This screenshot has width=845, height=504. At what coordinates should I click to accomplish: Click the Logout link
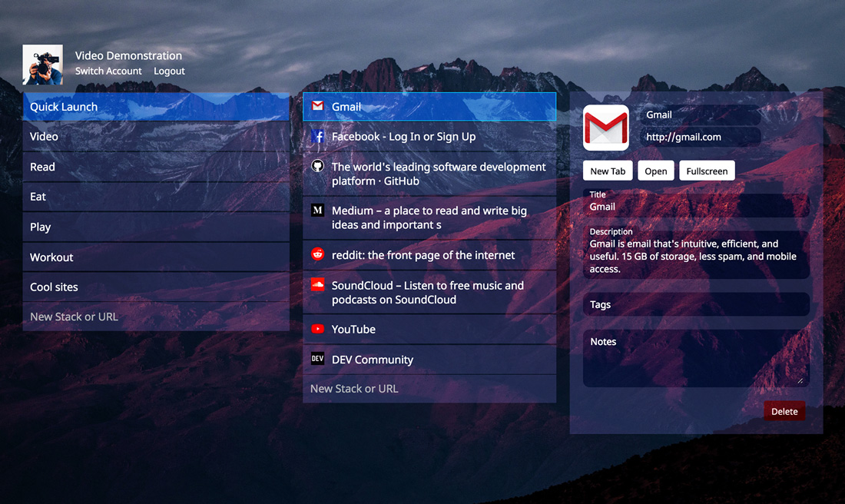(x=169, y=71)
